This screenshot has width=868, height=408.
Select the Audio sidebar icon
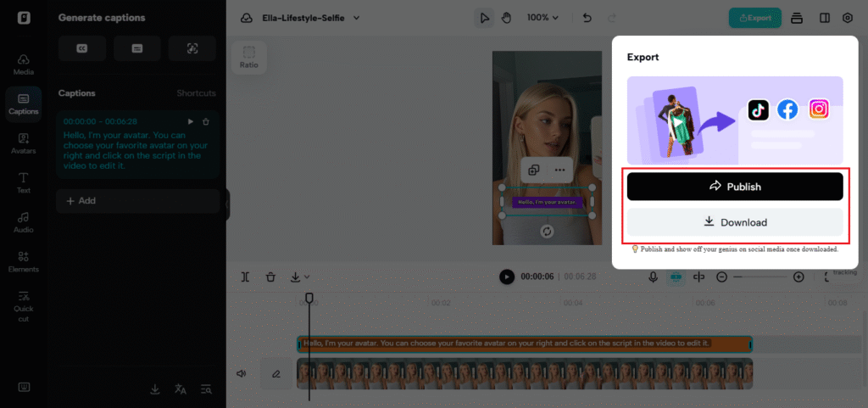24,222
